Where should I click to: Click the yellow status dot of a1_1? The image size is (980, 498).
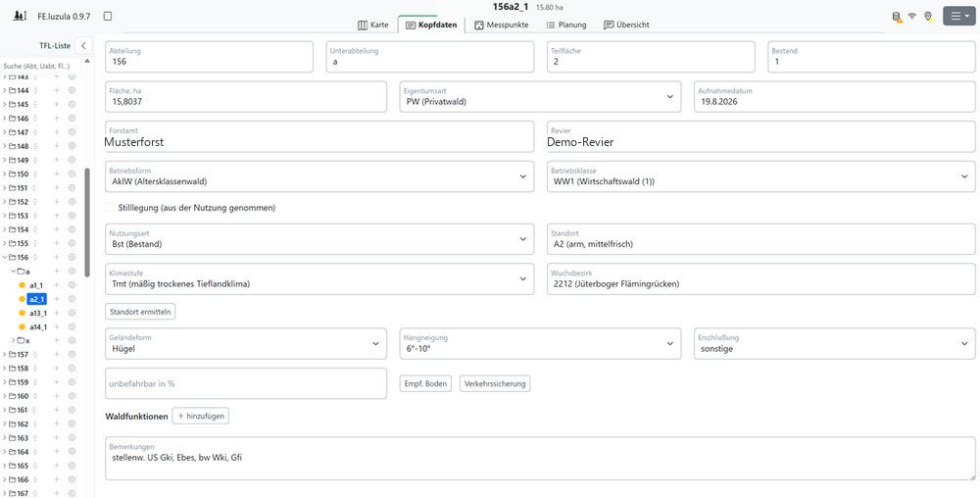22,285
